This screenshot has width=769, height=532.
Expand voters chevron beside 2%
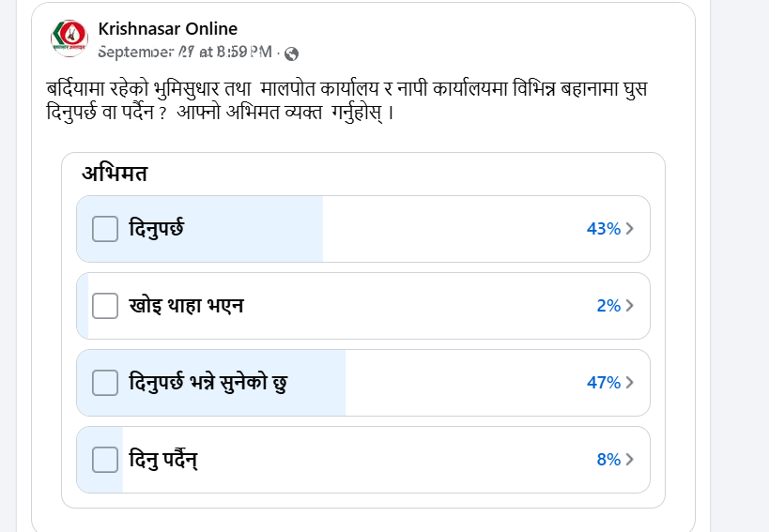click(x=630, y=306)
